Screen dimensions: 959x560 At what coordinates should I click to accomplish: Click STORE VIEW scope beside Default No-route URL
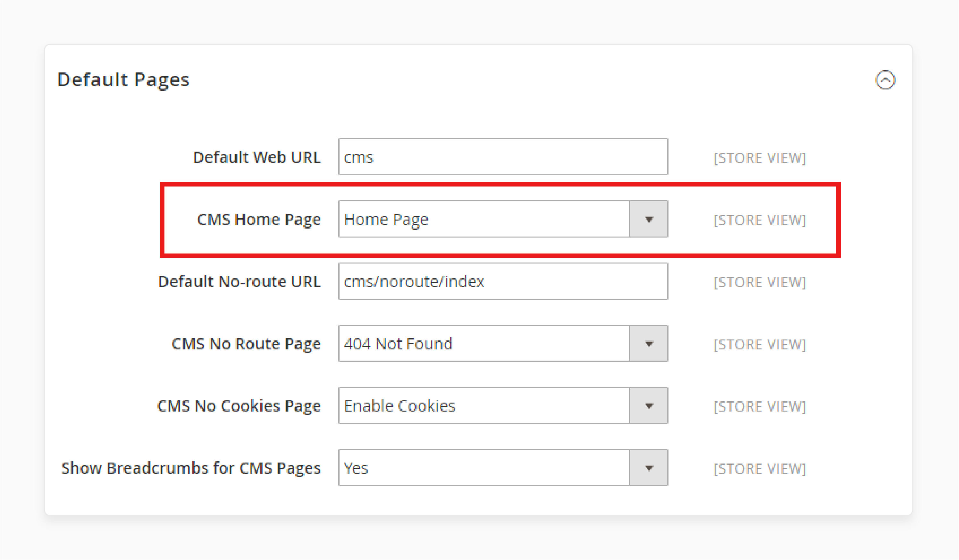pyautogui.click(x=760, y=282)
